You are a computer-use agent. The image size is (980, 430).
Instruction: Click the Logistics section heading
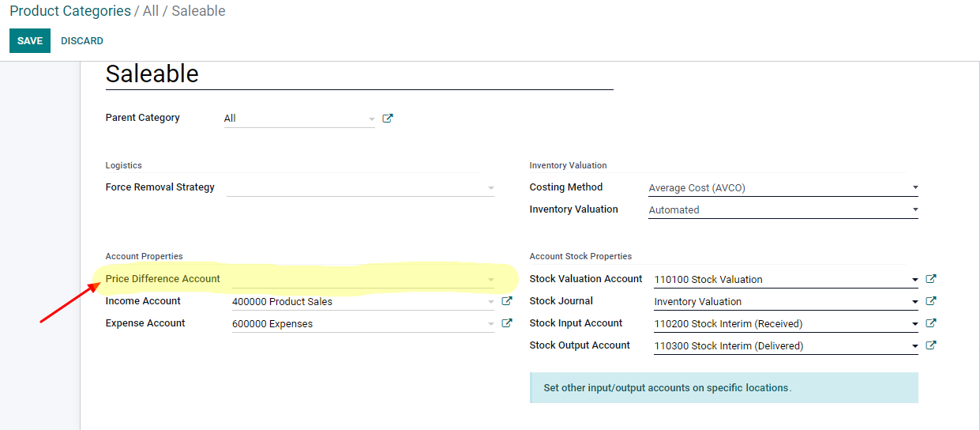[124, 165]
